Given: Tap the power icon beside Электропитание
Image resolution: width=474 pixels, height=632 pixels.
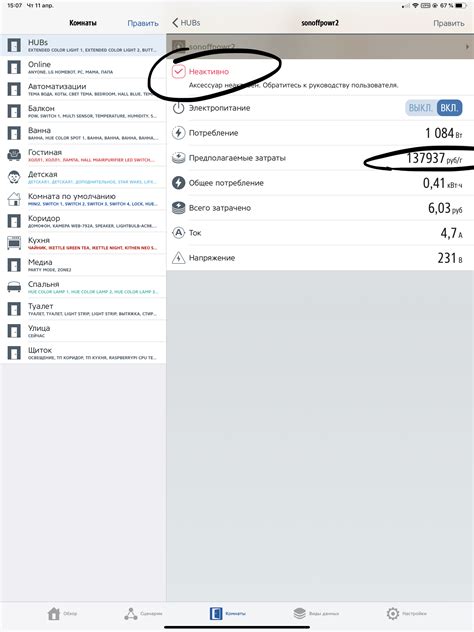Looking at the screenshot, I should pos(178,108).
